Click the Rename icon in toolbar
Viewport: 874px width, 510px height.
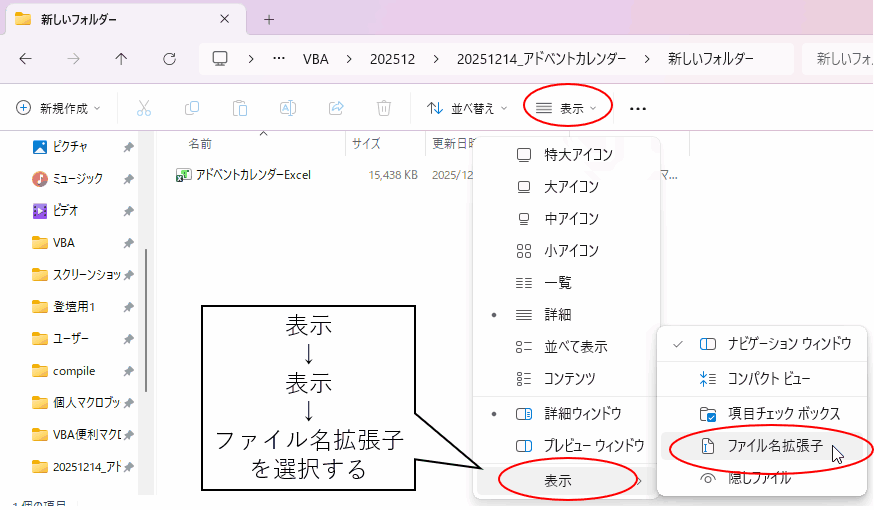pos(288,108)
